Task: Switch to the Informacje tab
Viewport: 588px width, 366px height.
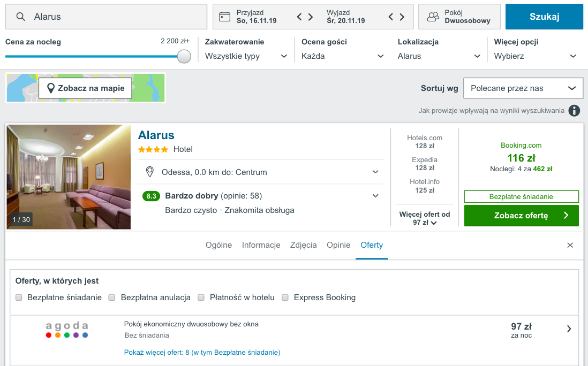Action: [261, 245]
